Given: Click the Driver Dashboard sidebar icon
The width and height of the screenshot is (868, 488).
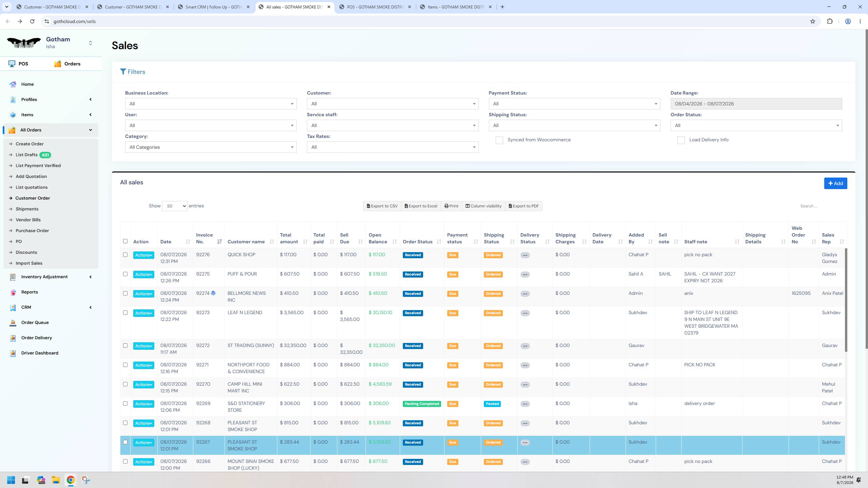Looking at the screenshot, I should [x=13, y=353].
